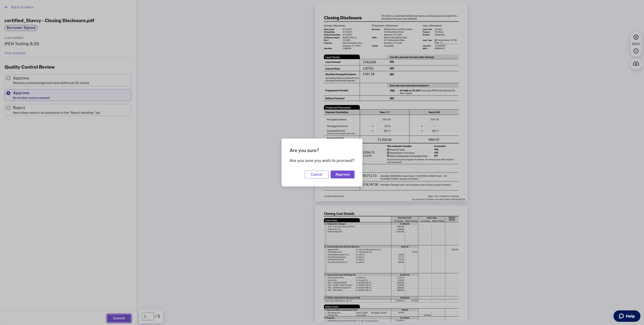Click the Conventional loan type checkbox
This screenshot has height=325, width=644.
pyautogui.click(x=435, y=40)
